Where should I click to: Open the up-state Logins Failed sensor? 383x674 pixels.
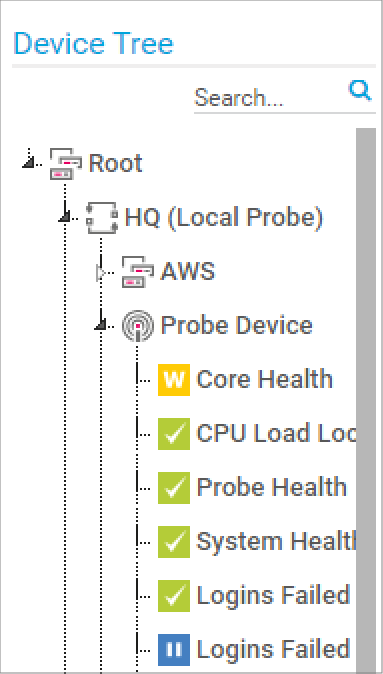pos(273,596)
